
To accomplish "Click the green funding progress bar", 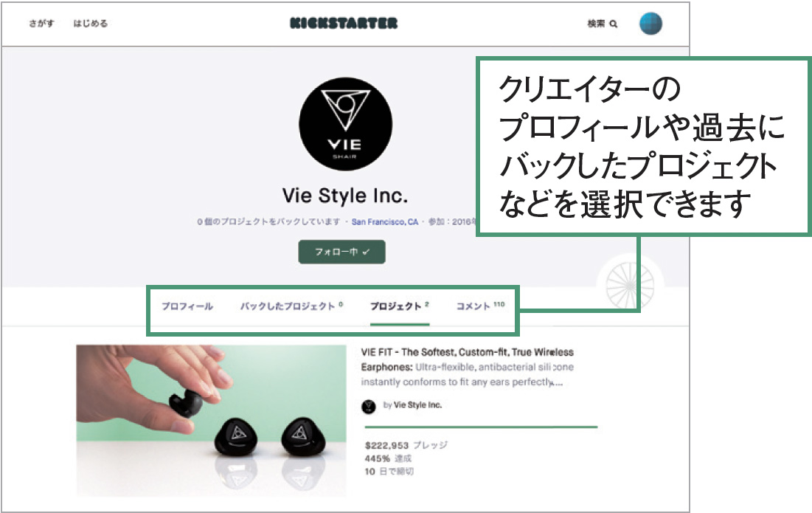I will pos(481,427).
